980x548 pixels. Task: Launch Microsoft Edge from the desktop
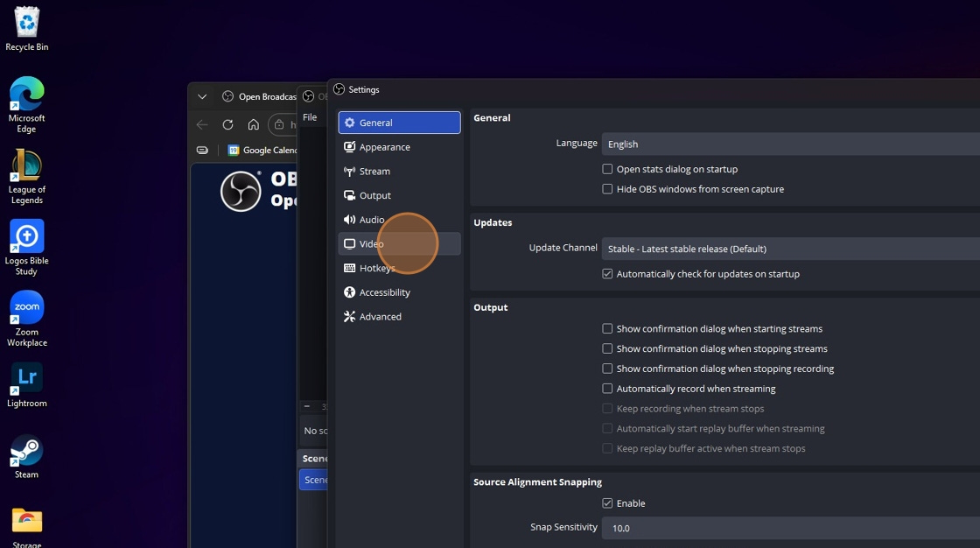(27, 104)
